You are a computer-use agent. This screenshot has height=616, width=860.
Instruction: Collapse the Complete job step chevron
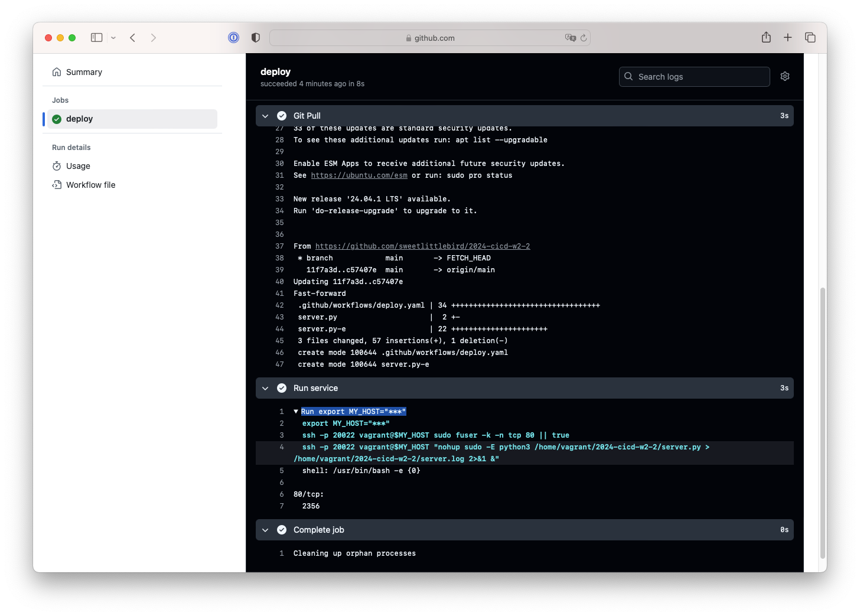pyautogui.click(x=265, y=530)
